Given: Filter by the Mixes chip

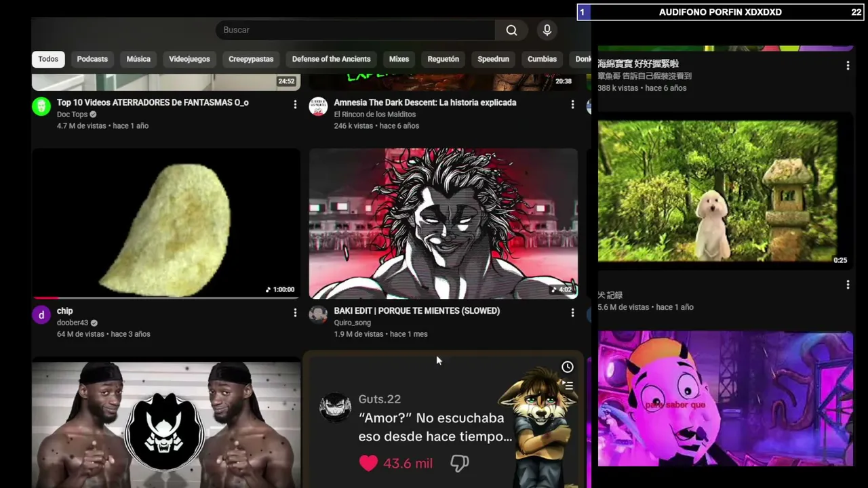Looking at the screenshot, I should click(x=399, y=59).
